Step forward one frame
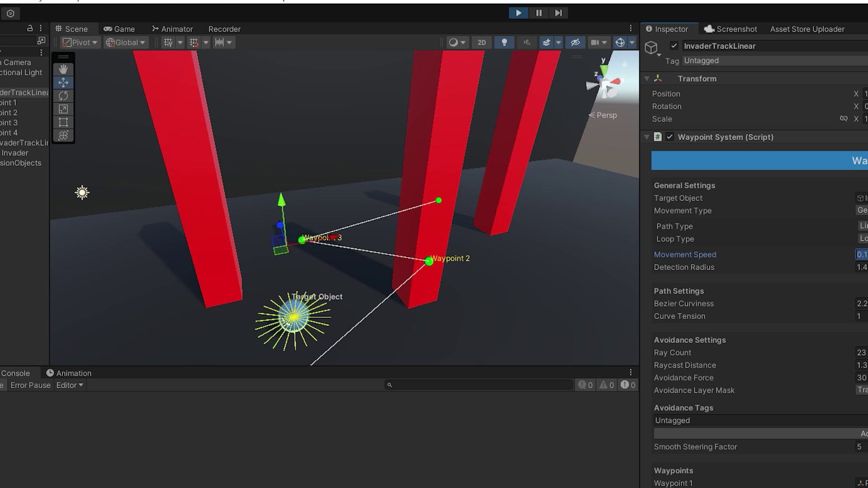This screenshot has height=488, width=868. [558, 13]
